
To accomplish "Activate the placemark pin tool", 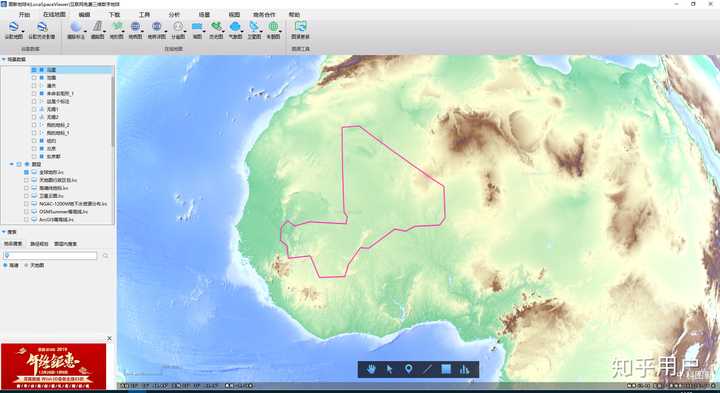I will pyautogui.click(x=409, y=369).
